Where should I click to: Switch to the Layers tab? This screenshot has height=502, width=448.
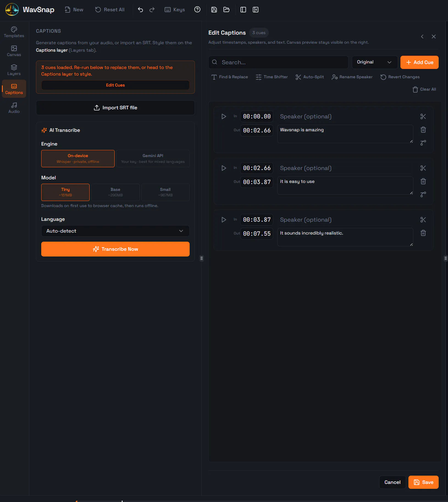(x=14, y=70)
